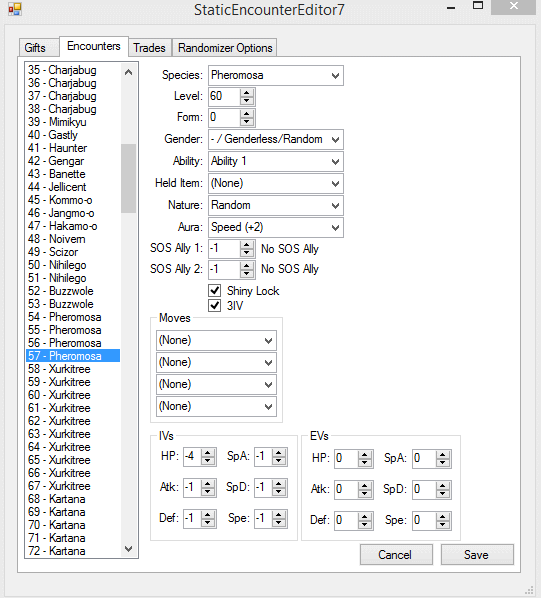Select list entry 42 - Gengar
541x598 pixels.
(x=73, y=161)
